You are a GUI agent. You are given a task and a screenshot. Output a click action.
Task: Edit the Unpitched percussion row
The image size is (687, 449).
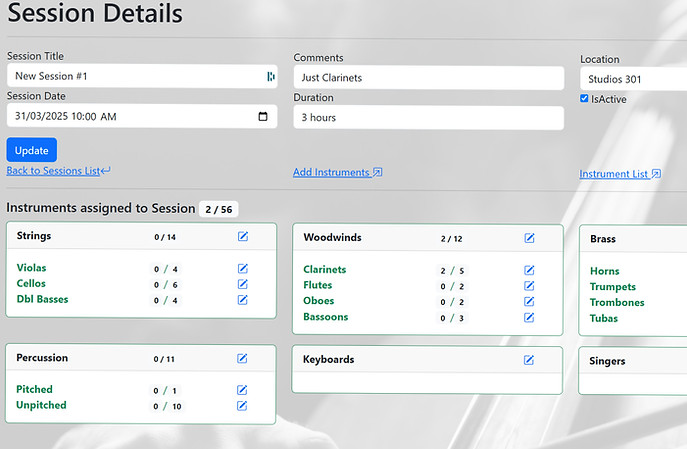click(x=242, y=406)
